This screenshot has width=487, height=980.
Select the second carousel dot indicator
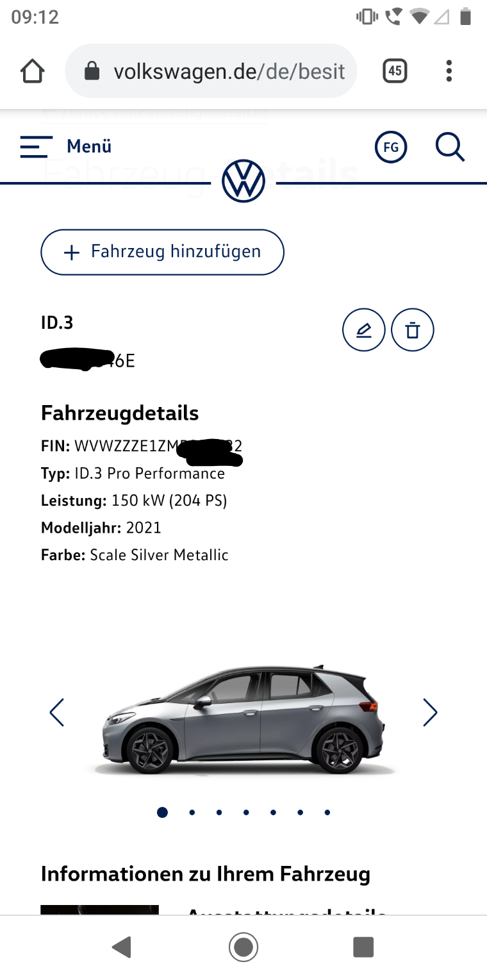click(x=192, y=812)
